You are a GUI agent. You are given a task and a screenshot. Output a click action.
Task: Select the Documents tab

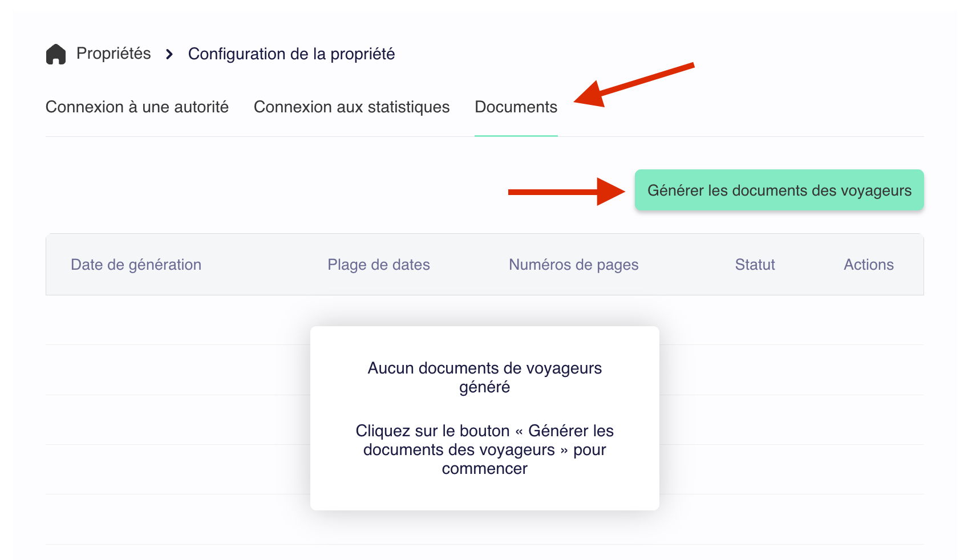pyautogui.click(x=516, y=107)
